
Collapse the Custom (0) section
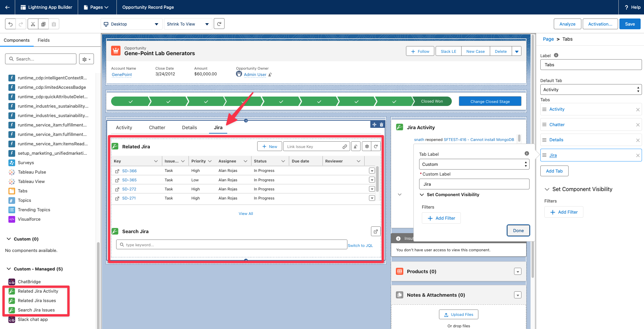pos(9,239)
